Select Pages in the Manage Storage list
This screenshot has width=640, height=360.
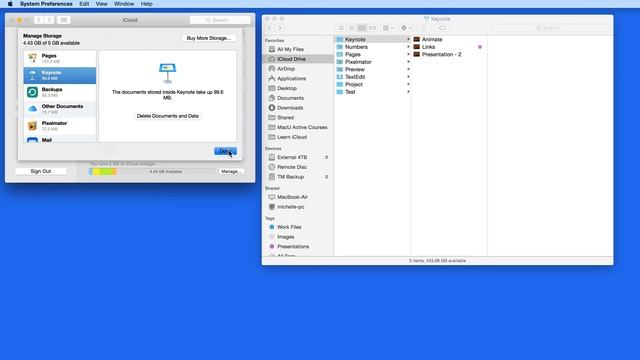pyautogui.click(x=60, y=58)
